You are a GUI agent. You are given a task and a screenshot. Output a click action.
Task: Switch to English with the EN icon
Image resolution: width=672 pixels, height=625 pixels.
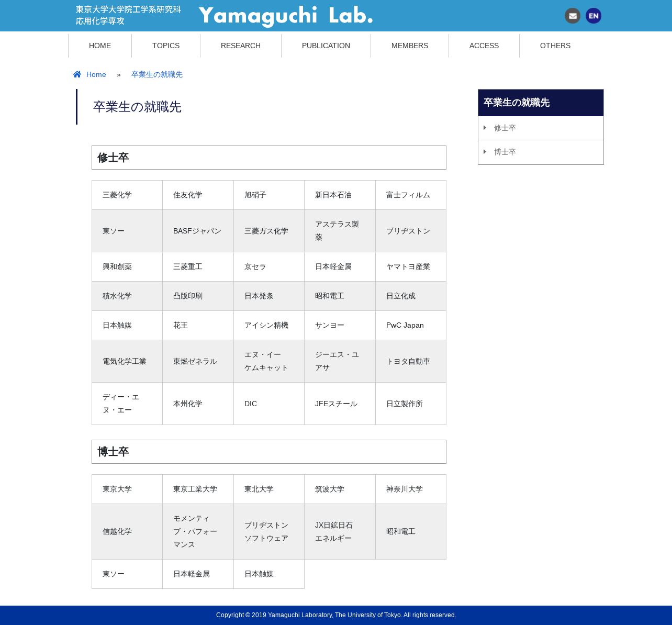[593, 16]
